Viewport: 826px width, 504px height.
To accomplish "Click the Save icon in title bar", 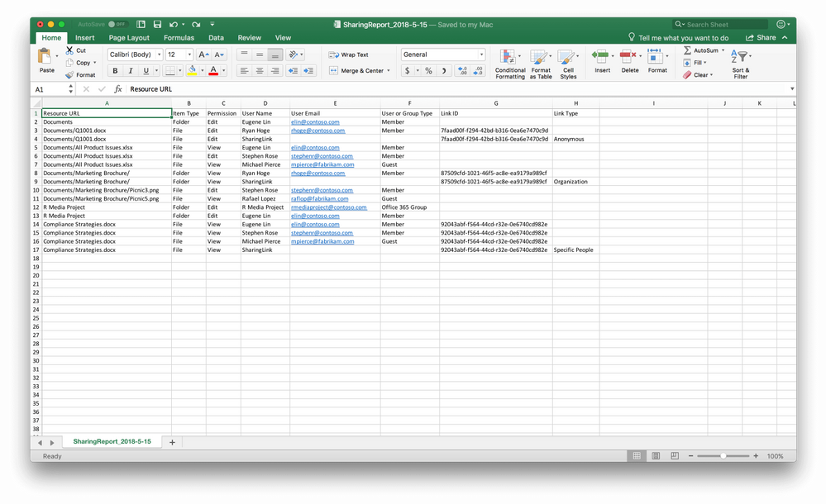I will tap(157, 25).
